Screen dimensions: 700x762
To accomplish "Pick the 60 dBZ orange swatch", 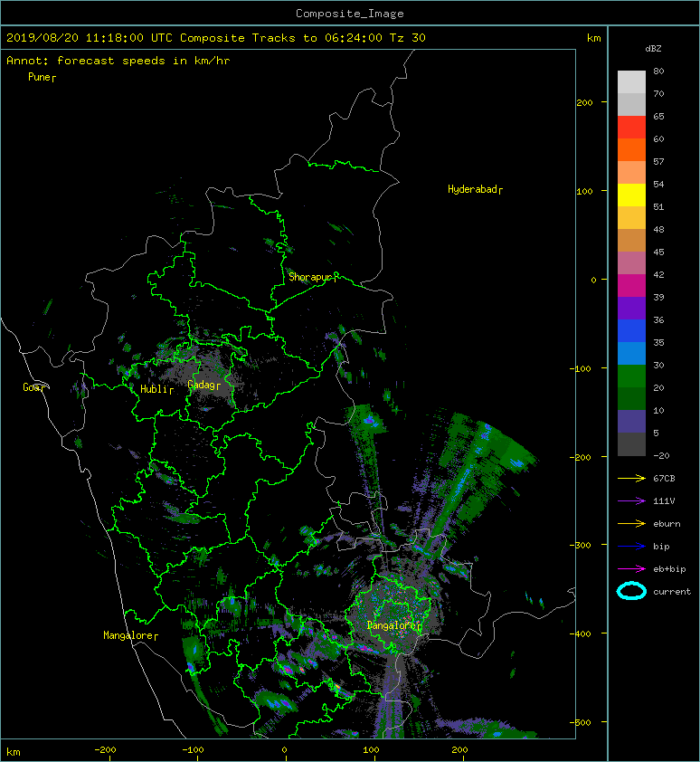I will click(631, 149).
